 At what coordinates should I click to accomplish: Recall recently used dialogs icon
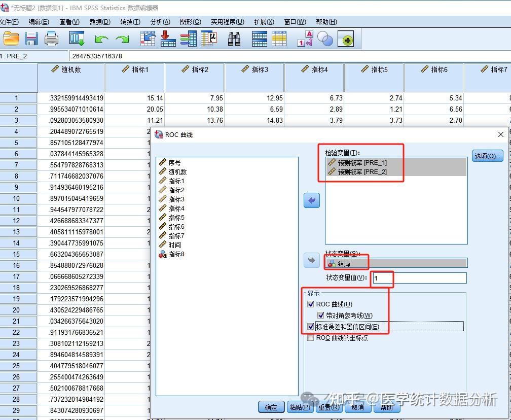pyautogui.click(x=77, y=39)
